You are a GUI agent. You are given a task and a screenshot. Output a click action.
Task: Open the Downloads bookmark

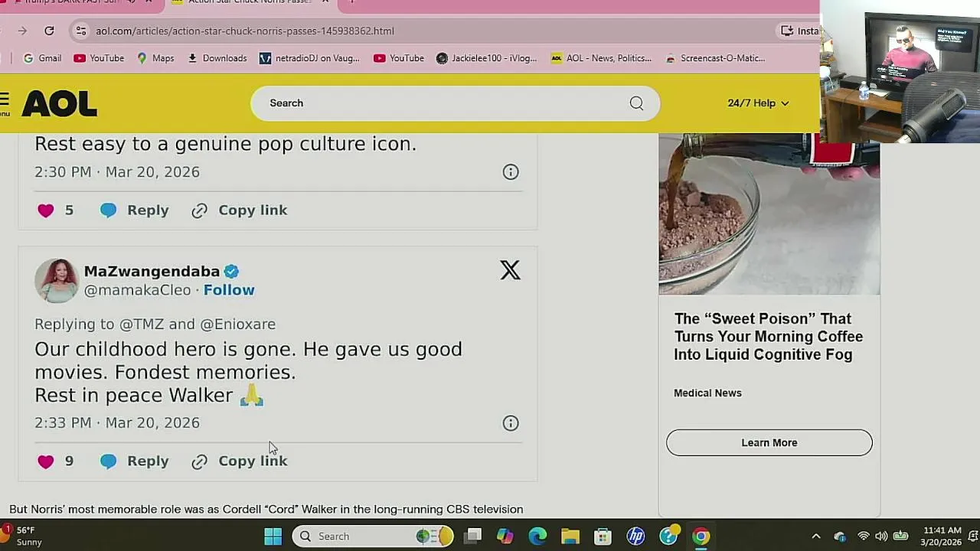pos(217,58)
